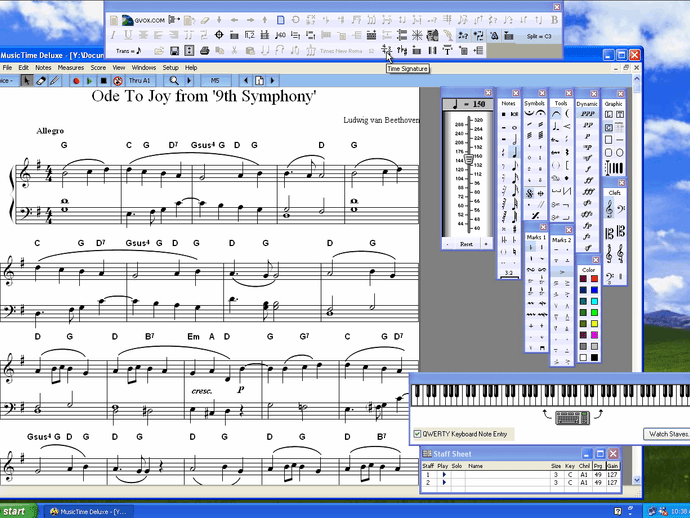The height and width of the screenshot is (518, 690).
Task: Pick the yellow color swatch
Action: (x=594, y=324)
